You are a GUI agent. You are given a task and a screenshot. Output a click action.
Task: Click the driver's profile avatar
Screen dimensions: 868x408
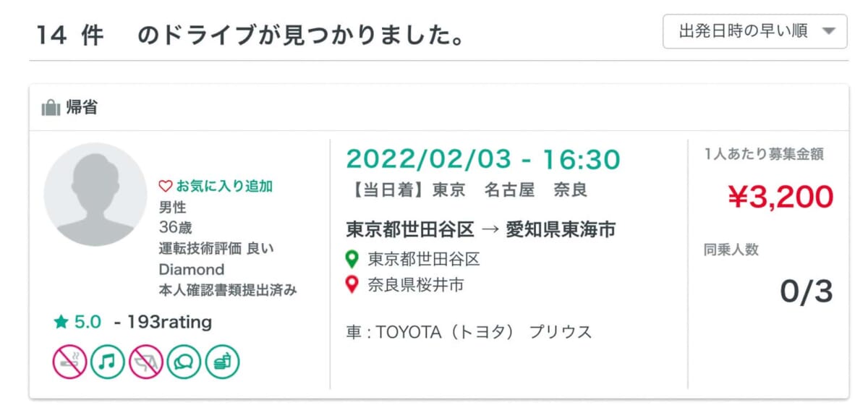click(95, 194)
